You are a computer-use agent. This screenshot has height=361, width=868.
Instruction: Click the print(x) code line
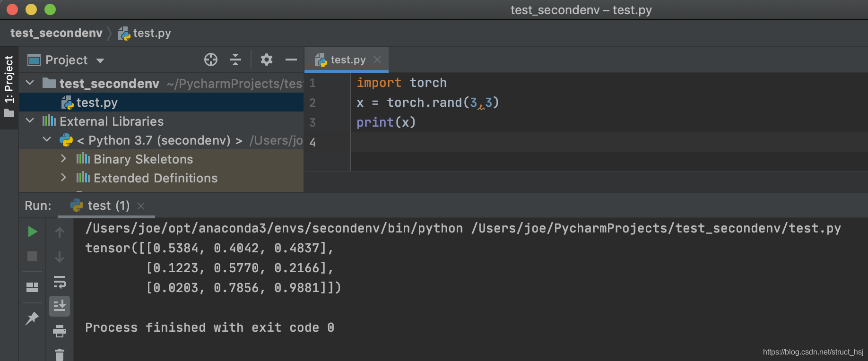386,122
